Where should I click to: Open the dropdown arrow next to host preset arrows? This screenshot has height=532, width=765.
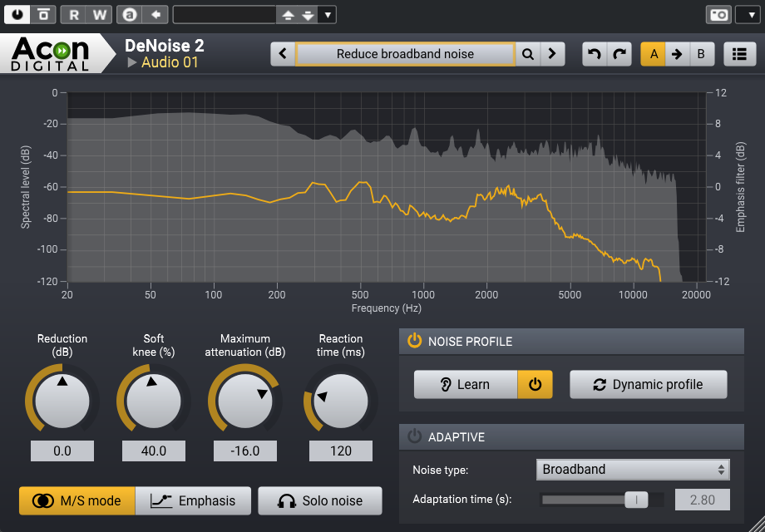point(328,15)
